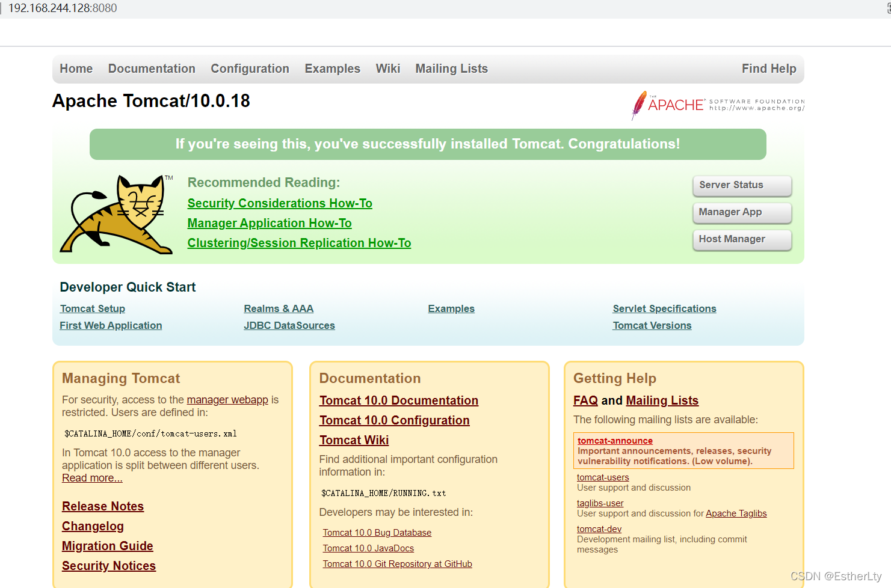
Task: Open Clustering/Session Replication How-To link
Action: [299, 243]
